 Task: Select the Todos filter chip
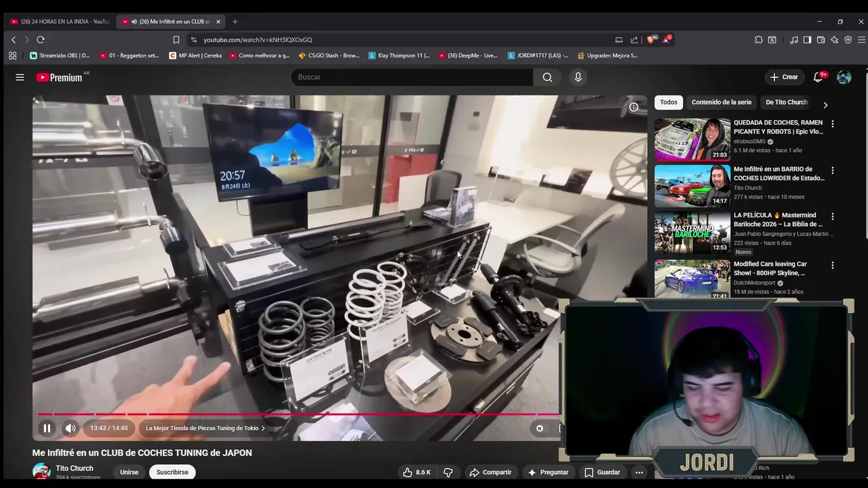[x=669, y=102]
